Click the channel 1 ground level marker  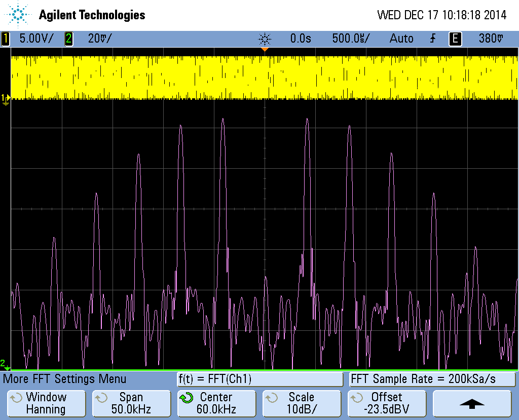[6, 99]
